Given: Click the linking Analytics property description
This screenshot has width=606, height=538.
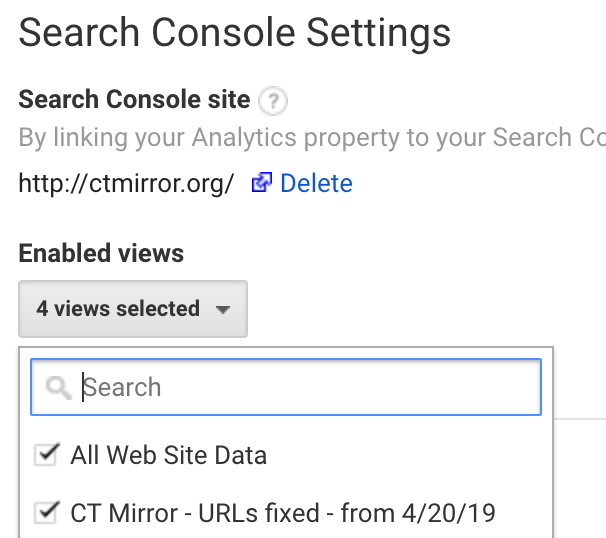Looking at the screenshot, I should point(312,137).
